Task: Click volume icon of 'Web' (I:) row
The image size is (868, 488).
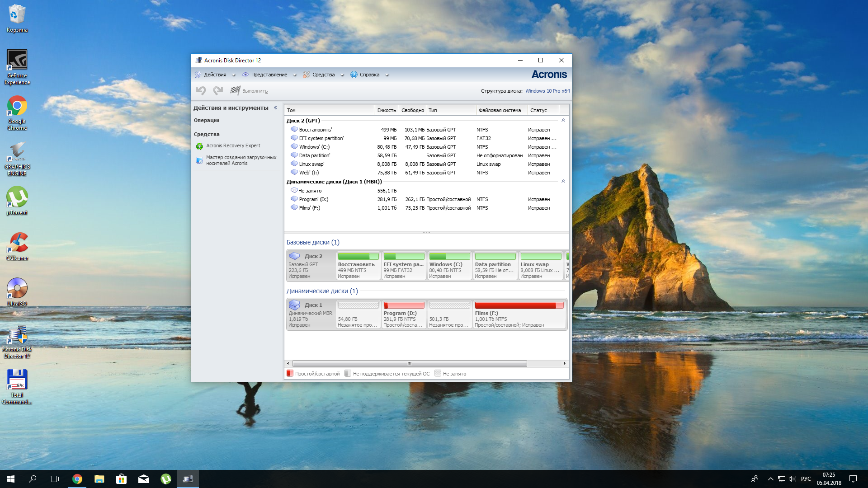Action: 294,172
